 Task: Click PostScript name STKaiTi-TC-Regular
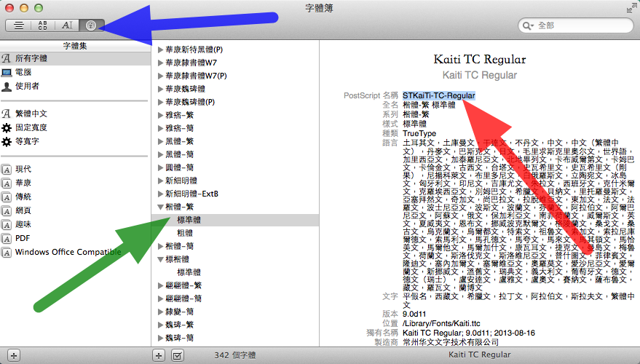[x=439, y=95]
